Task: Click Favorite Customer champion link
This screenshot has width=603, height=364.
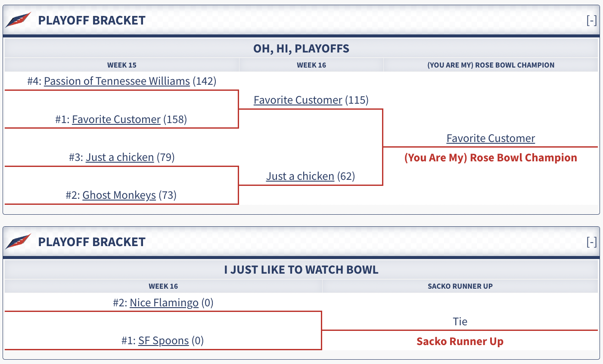Action: coord(491,138)
